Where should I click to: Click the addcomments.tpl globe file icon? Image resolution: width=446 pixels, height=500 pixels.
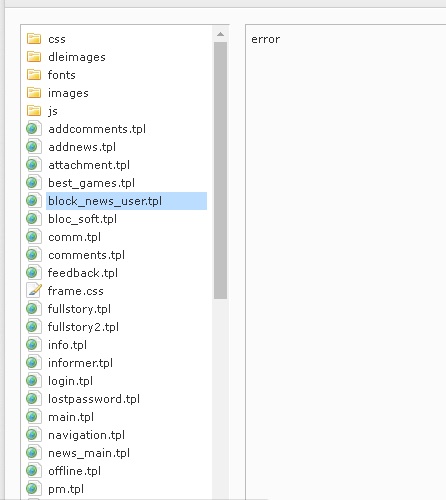tap(34, 129)
